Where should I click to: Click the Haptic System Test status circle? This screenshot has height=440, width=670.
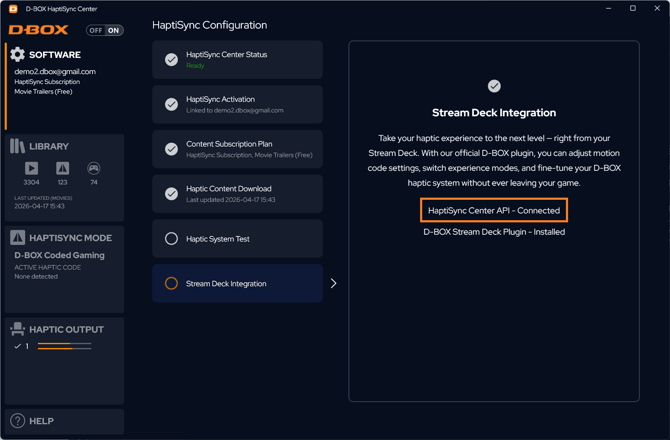click(171, 239)
